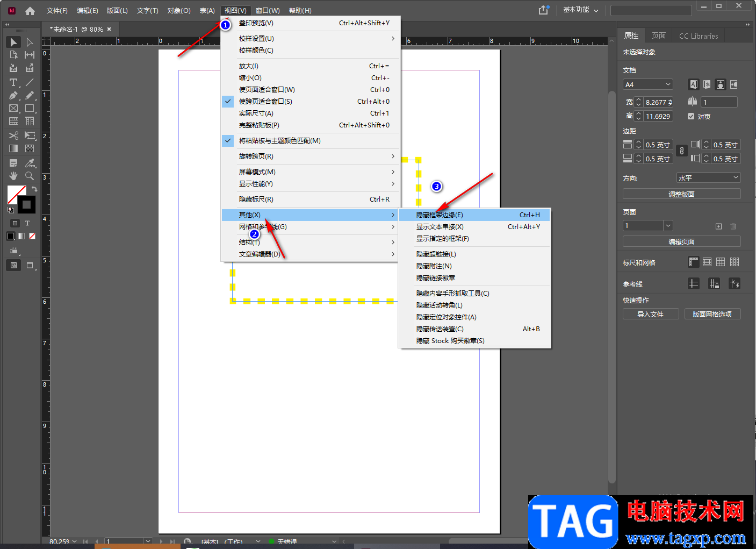Expand the 旋转跨页(R) submenu
This screenshot has width=756, height=549.
311,156
